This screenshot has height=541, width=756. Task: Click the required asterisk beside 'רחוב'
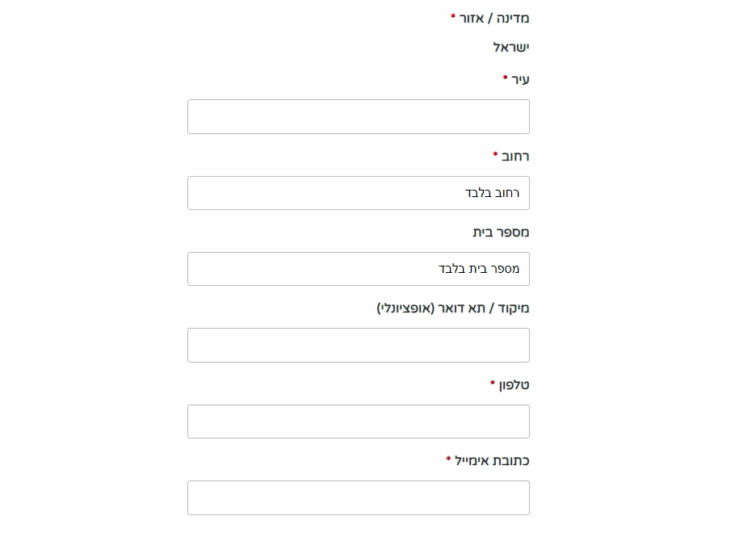tap(495, 155)
